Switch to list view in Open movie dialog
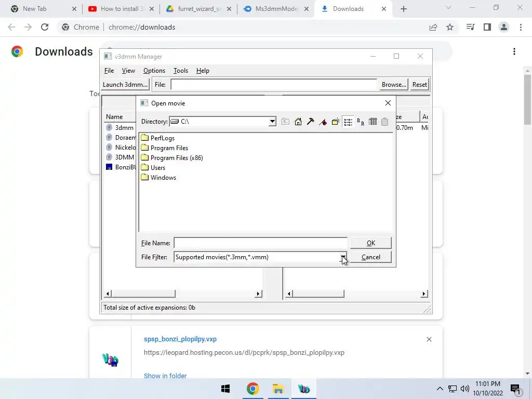 348,122
